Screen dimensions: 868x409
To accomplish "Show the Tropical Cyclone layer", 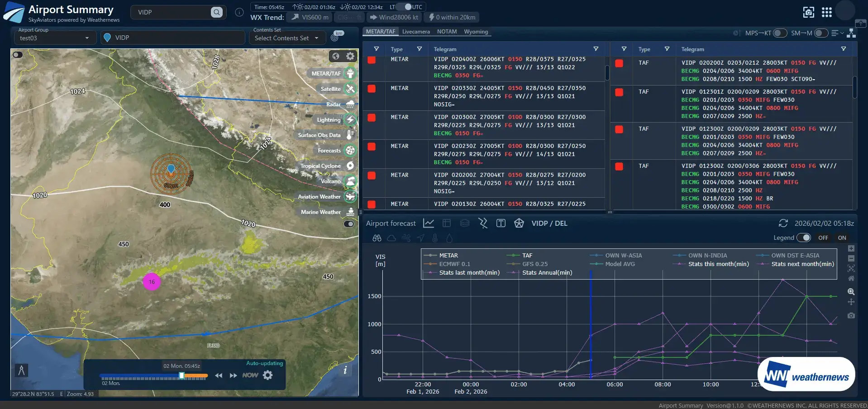I will [x=350, y=166].
